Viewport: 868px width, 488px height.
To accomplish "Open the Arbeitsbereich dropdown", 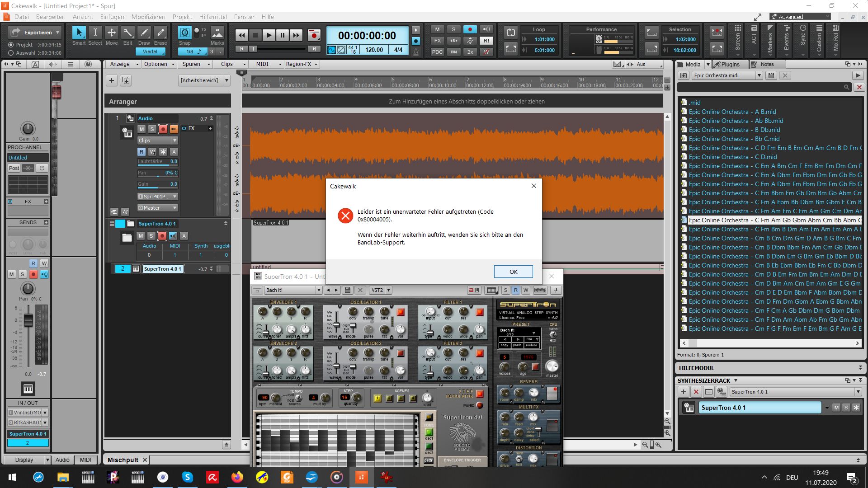I will pos(226,80).
